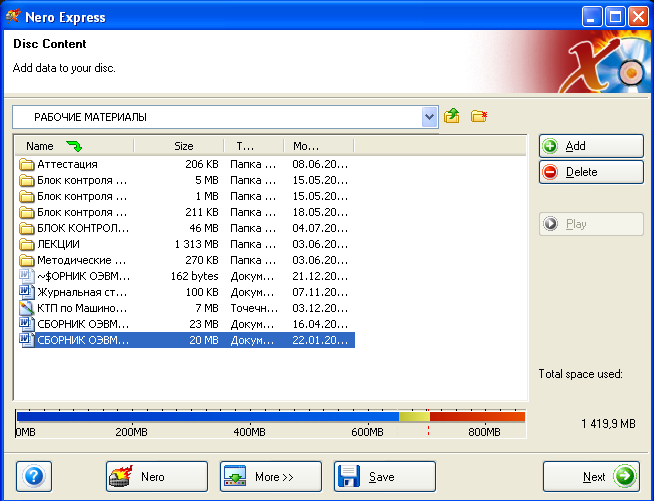Sort list by Size column header
This screenshot has width=654, height=501.
179,146
